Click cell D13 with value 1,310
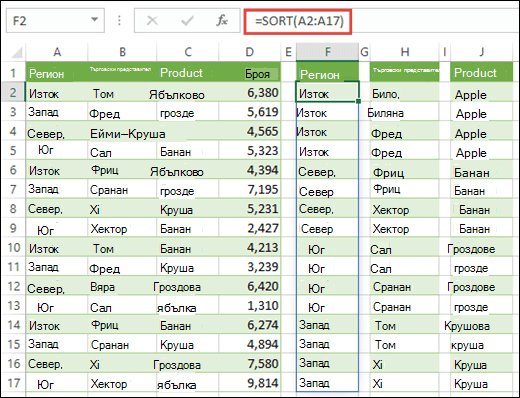Image resolution: width=520 pixels, height=398 pixels. pyautogui.click(x=249, y=305)
